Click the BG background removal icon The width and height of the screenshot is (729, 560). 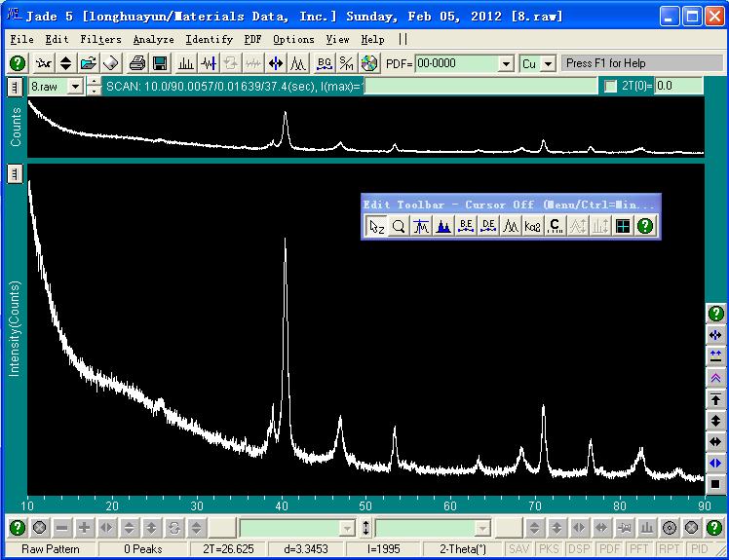point(324,63)
